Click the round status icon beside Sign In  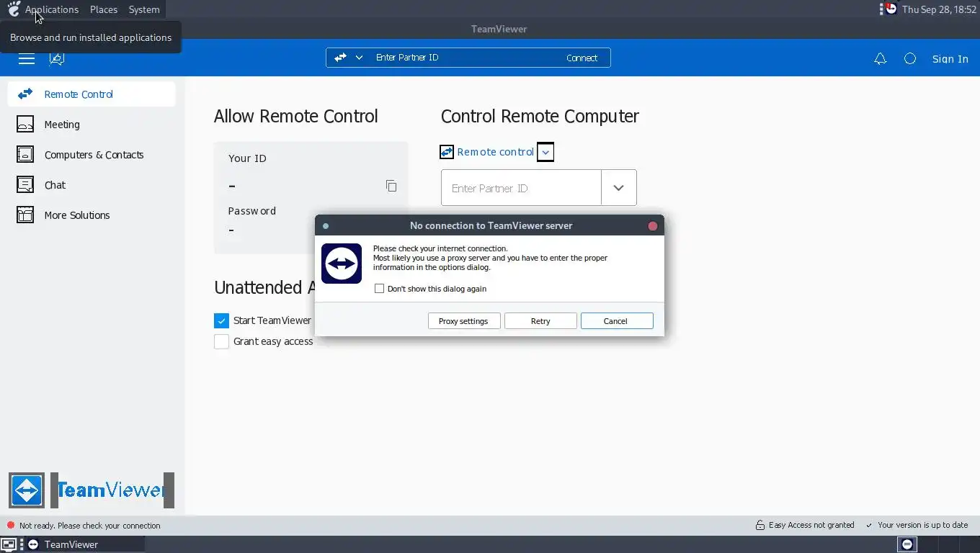coord(910,59)
